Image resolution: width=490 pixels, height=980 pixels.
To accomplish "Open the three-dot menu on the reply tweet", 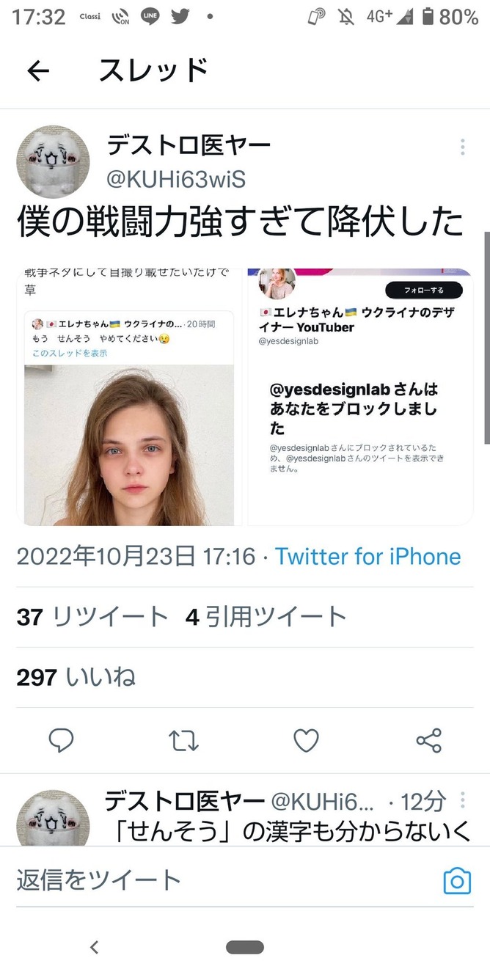I will pos(462,800).
